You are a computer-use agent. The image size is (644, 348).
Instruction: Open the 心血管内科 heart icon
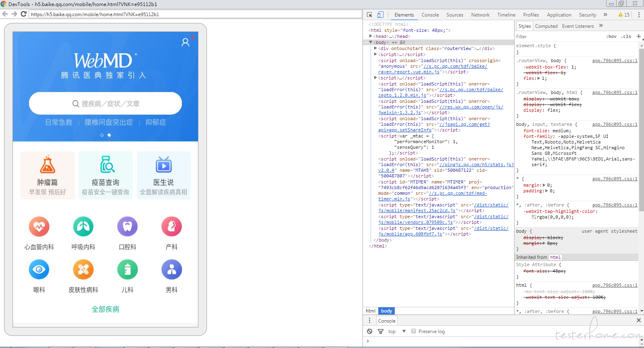click(39, 227)
